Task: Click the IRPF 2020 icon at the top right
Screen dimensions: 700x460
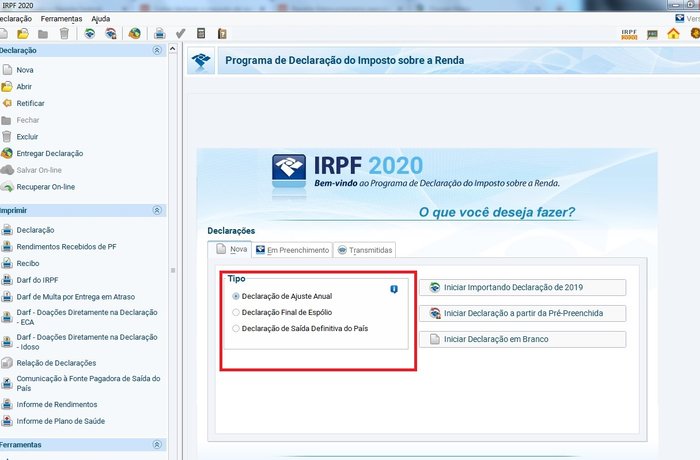Action: pos(629,34)
